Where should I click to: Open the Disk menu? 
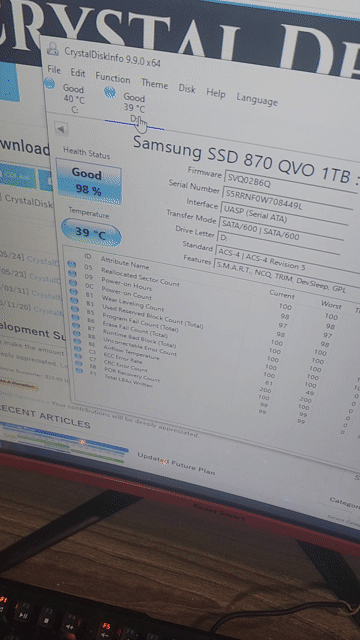click(187, 88)
